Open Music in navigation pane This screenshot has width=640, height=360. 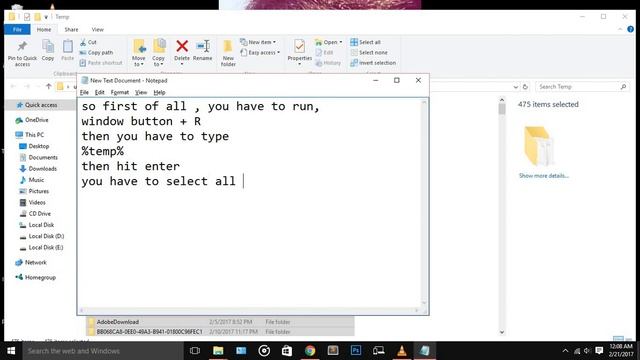32,180
